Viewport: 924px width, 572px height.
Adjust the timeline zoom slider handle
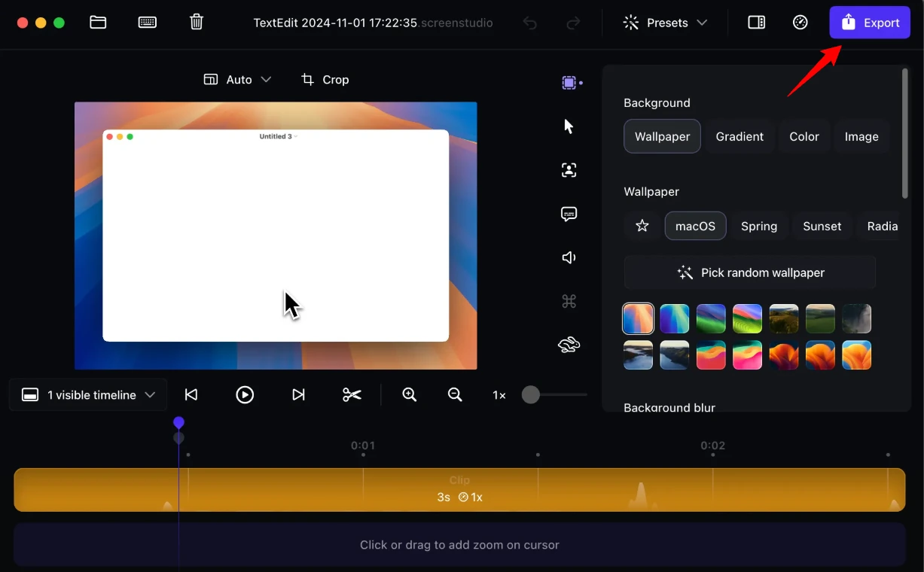[531, 394]
